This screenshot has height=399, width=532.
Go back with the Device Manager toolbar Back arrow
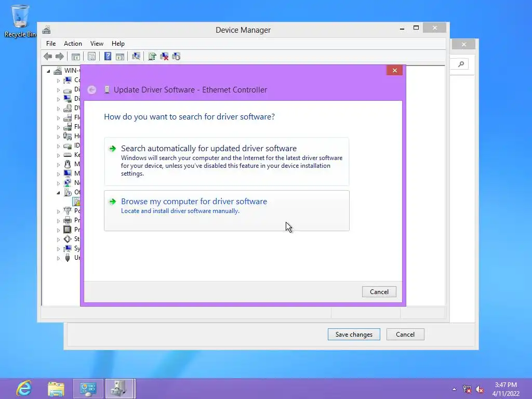48,56
